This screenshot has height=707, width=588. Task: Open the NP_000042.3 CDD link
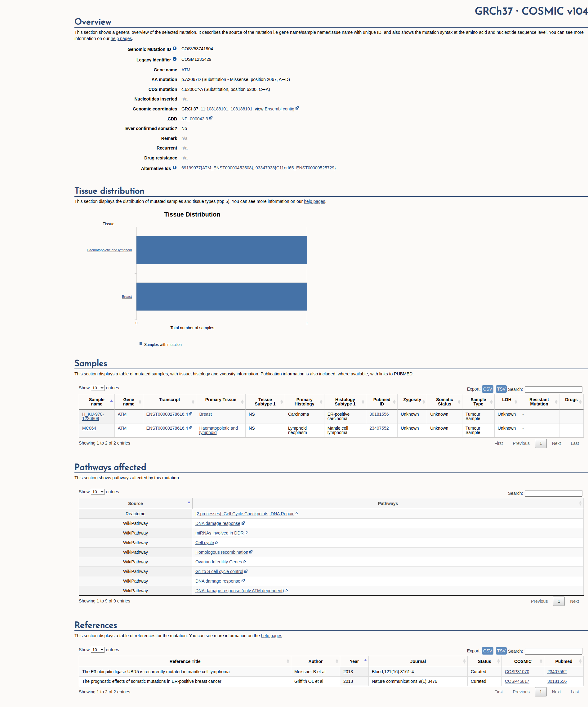point(194,119)
